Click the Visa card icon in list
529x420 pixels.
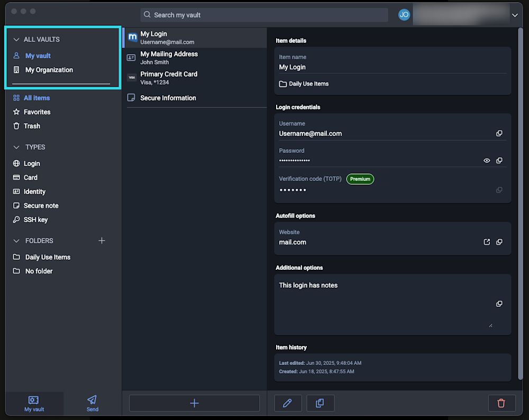(x=132, y=78)
